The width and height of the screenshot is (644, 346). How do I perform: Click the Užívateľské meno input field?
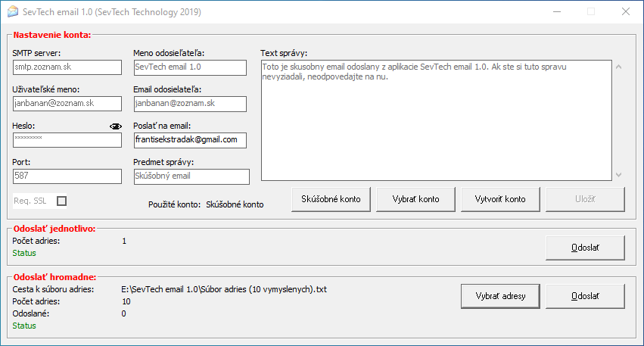tap(67, 104)
